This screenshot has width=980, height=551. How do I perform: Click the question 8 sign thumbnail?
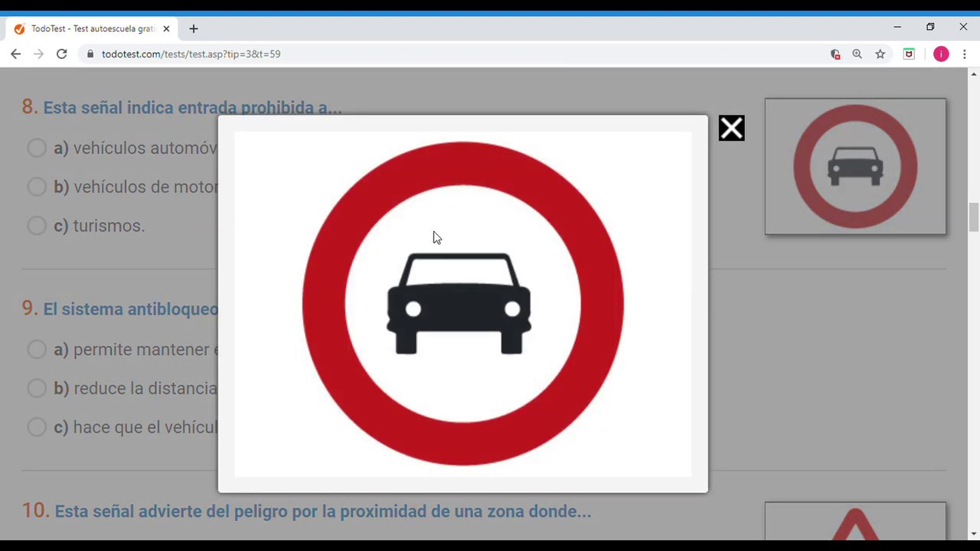855,166
